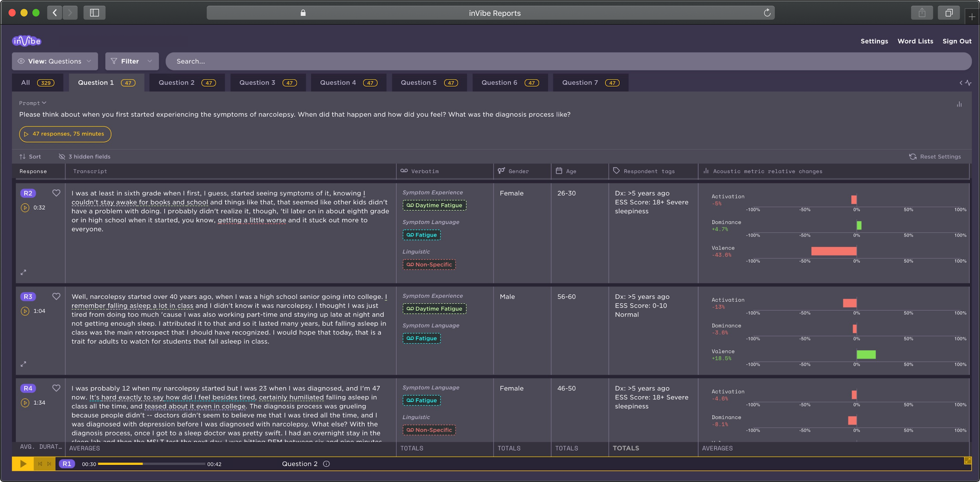Click the Respondent tags column header
Viewport: 980px width, 482px height.
click(x=653, y=171)
